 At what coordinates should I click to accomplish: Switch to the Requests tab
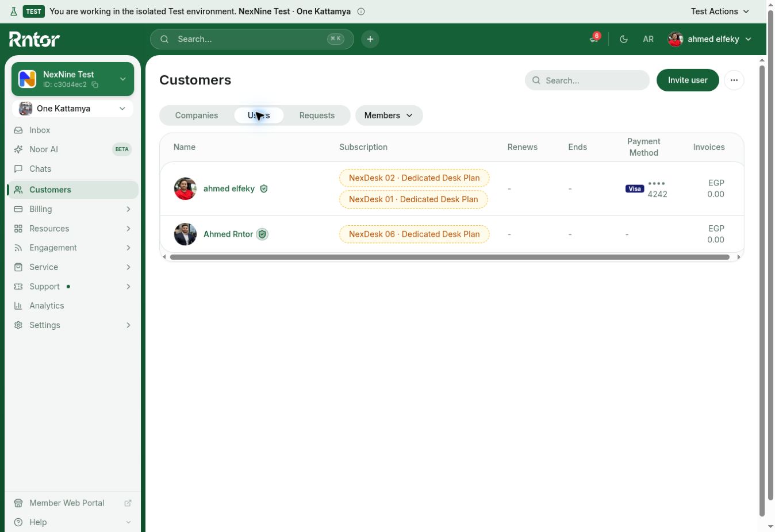(317, 115)
